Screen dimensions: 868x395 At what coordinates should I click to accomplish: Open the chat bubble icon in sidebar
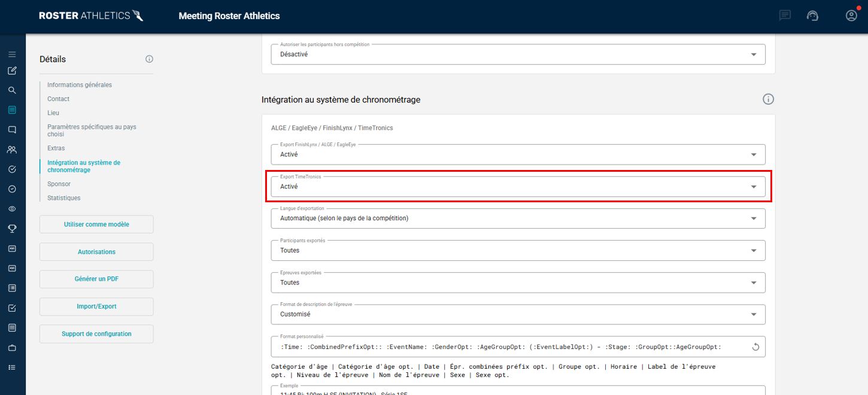12,130
